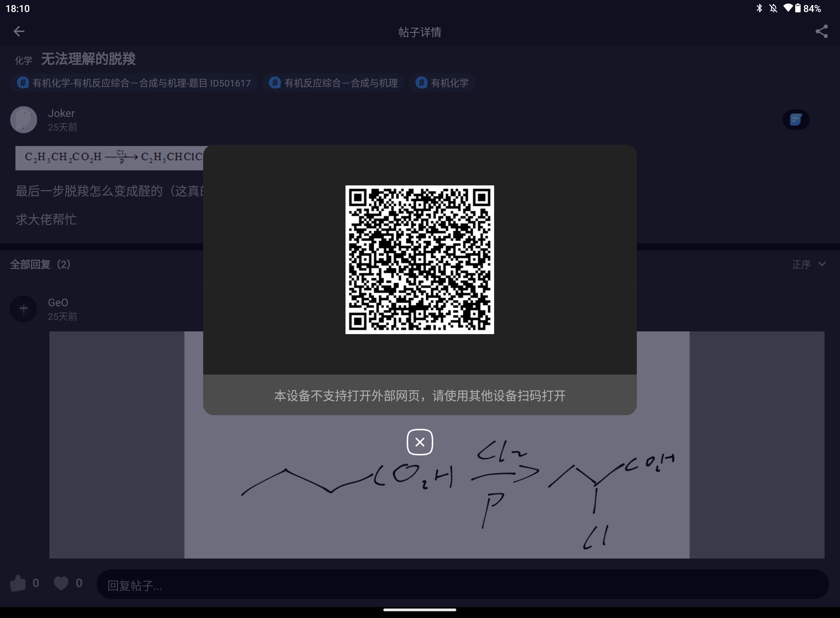Close the QR code popup
The height and width of the screenshot is (618, 840).
point(420,442)
